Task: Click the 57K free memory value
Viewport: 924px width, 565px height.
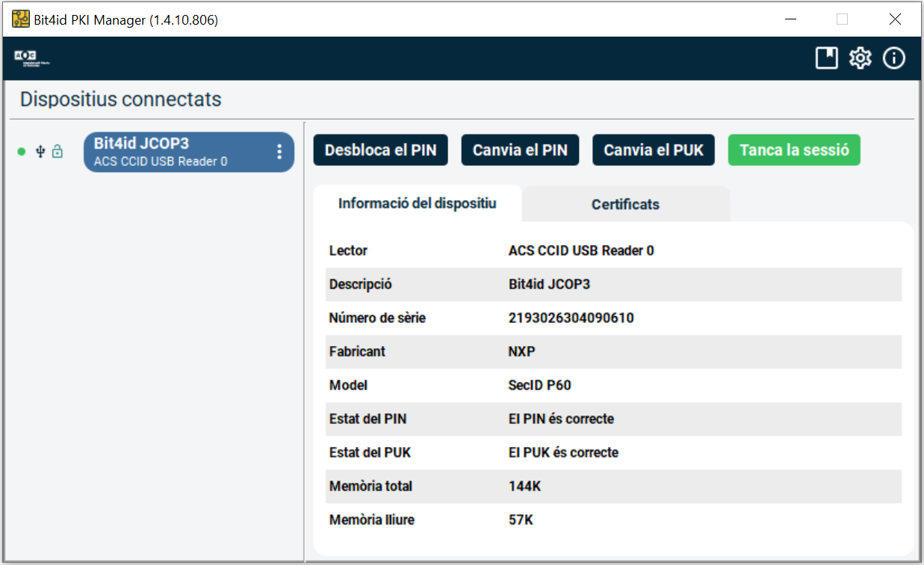Action: coord(521,520)
